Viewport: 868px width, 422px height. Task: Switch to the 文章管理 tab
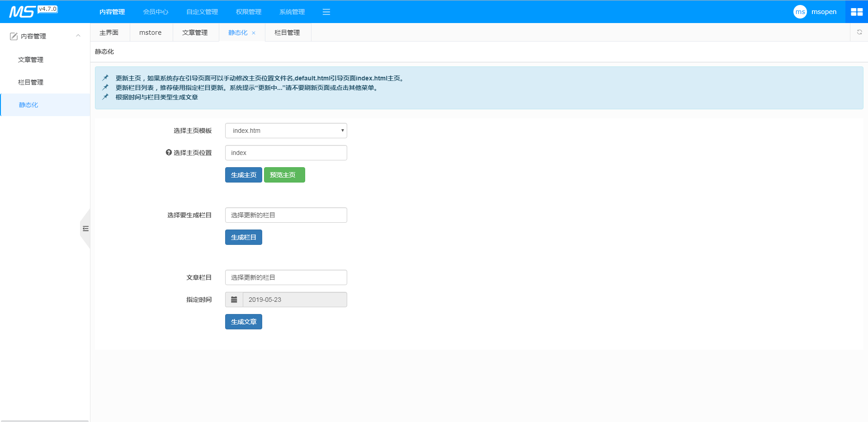tap(195, 33)
